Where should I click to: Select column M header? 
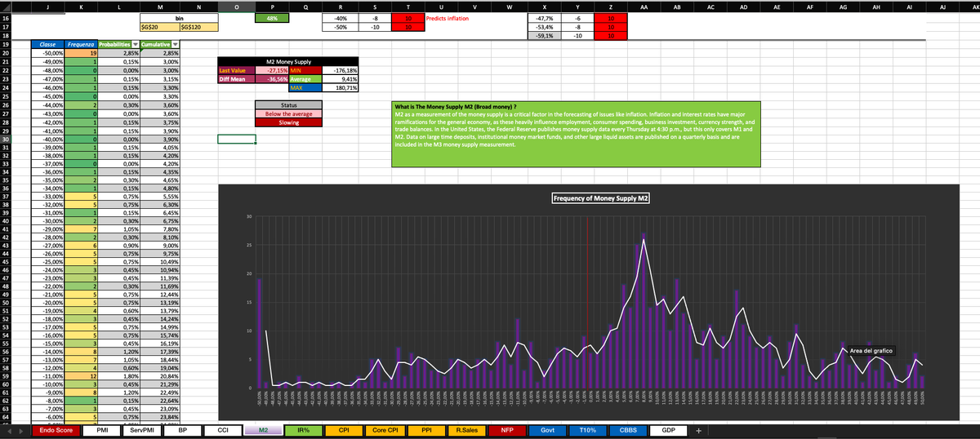[x=159, y=6]
